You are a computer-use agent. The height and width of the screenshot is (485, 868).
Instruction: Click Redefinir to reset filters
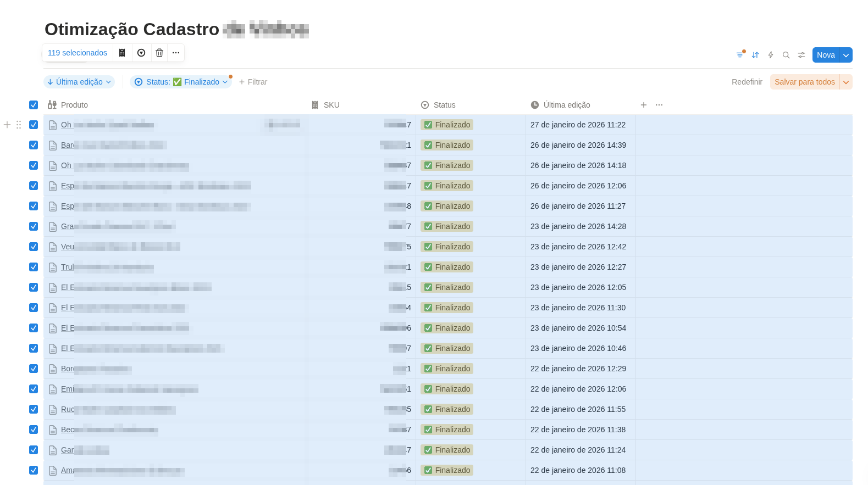pos(747,82)
